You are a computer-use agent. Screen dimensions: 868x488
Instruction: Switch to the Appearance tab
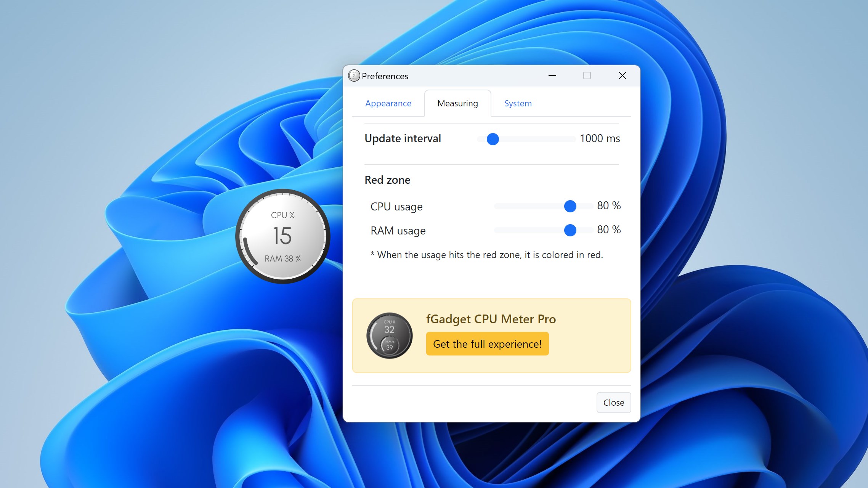coord(388,103)
